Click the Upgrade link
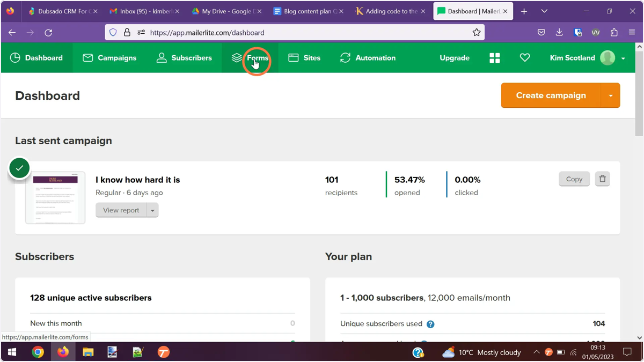 point(455,58)
